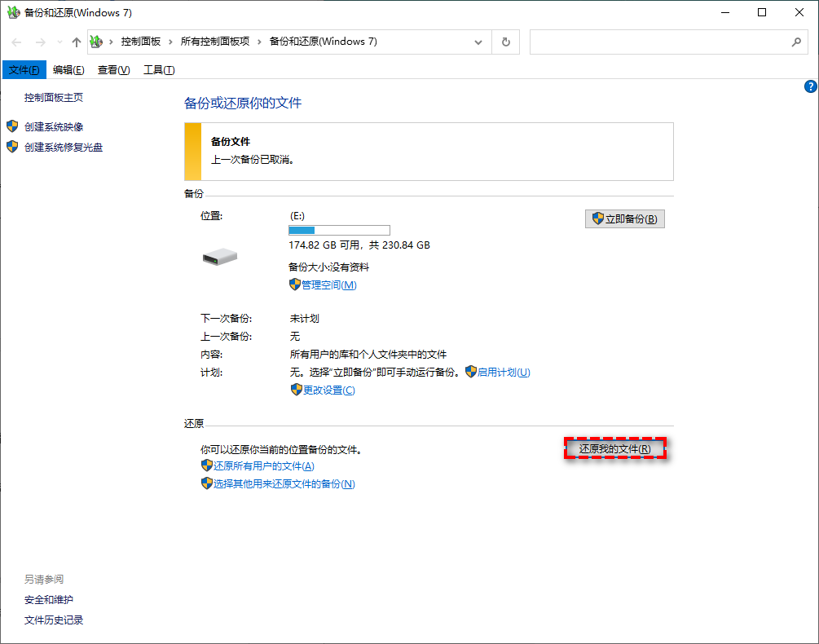
Task: Click 启用计划(U) link
Action: tap(504, 372)
